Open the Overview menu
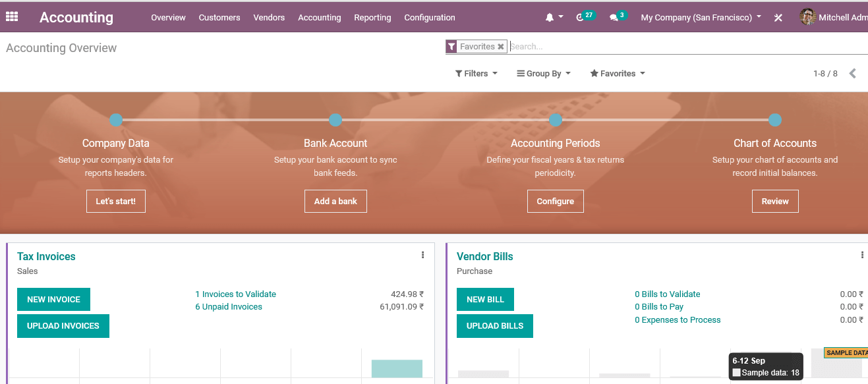 click(168, 18)
